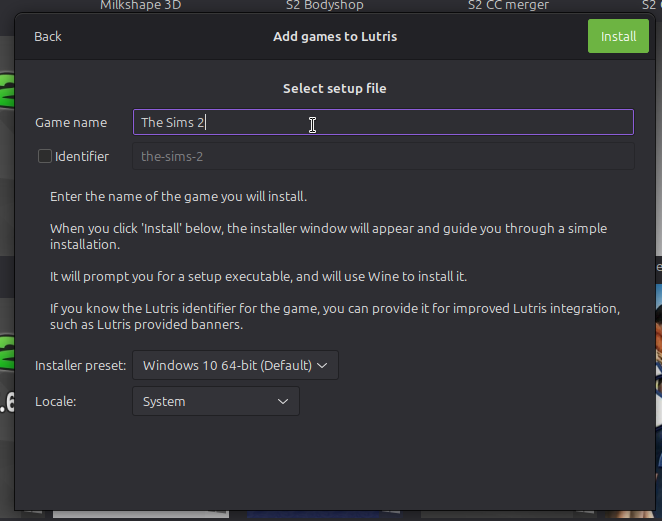The width and height of the screenshot is (662, 521).
Task: Click the 'the-sims-2' identifier field
Action: [x=383, y=156]
